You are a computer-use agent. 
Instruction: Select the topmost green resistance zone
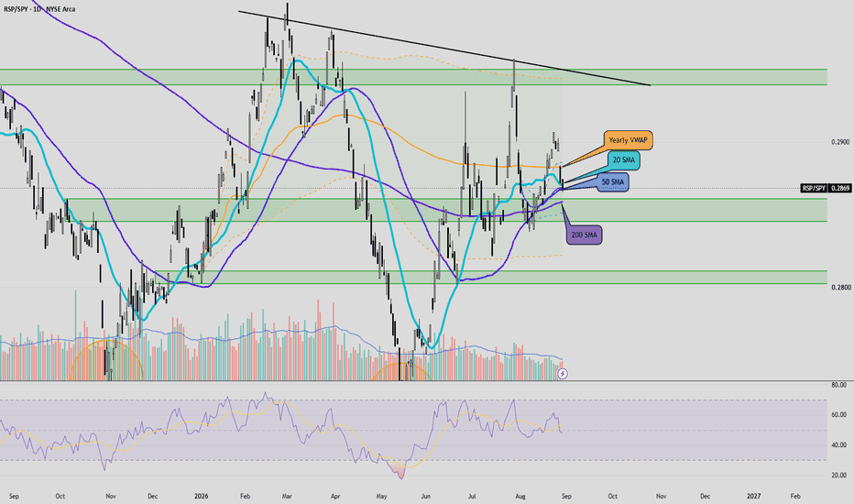413,77
